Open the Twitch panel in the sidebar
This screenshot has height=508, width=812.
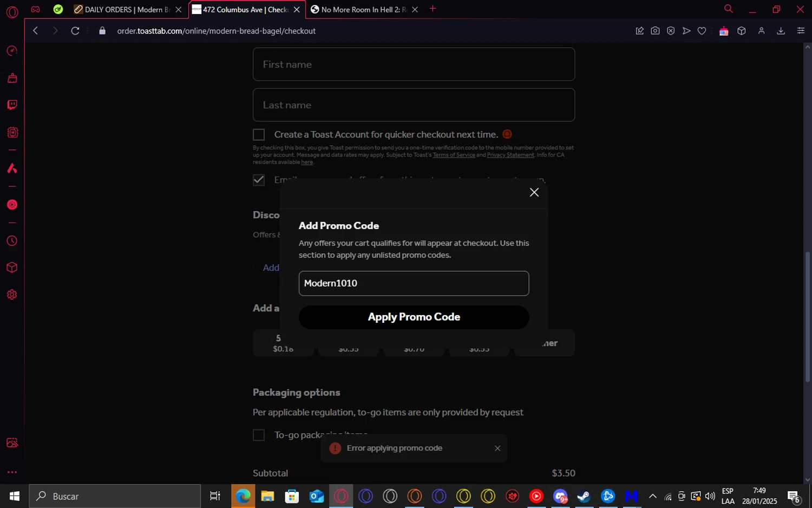(x=12, y=105)
